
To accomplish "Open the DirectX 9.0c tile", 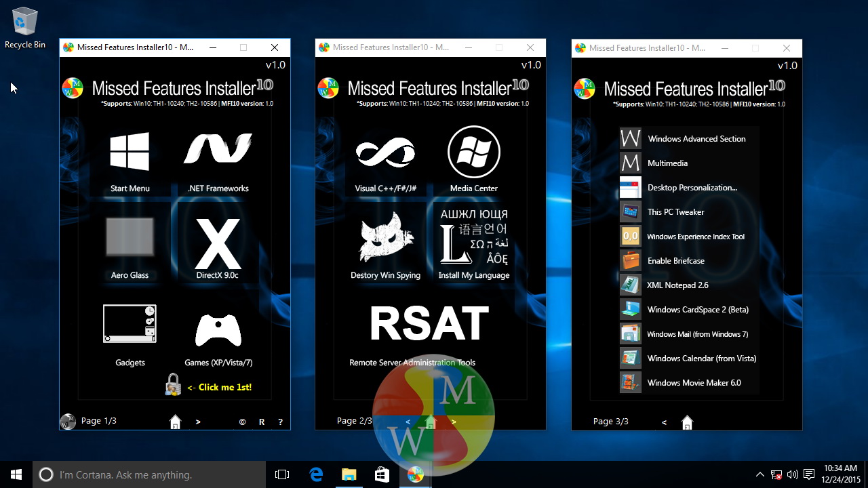I will click(x=218, y=248).
